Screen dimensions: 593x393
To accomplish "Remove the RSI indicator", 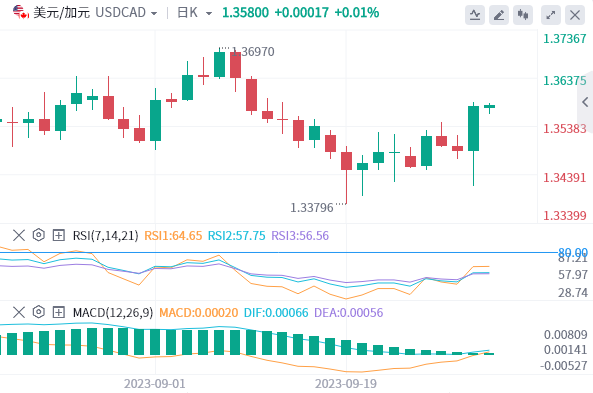I will click(19, 235).
